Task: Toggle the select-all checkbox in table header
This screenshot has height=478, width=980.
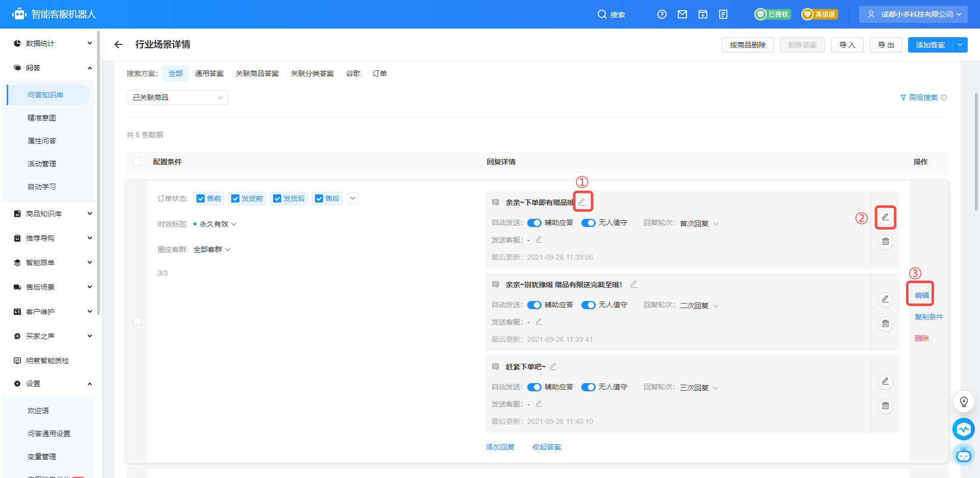Action: coord(137,162)
